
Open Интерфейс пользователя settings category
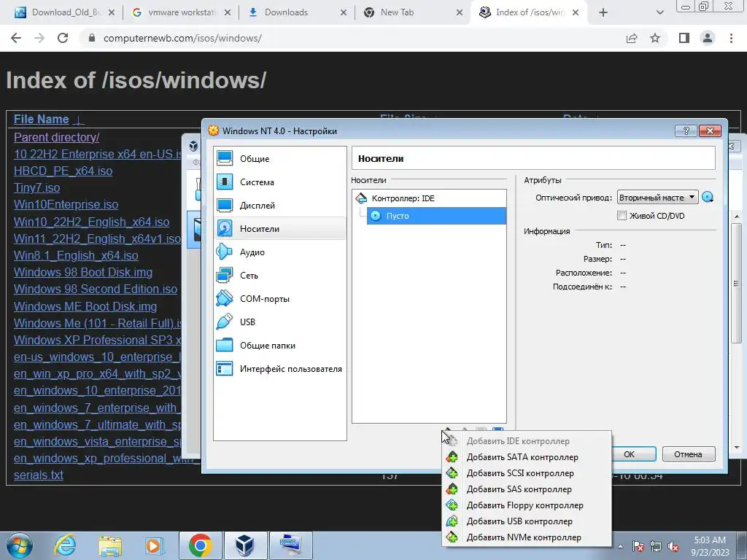pyautogui.click(x=279, y=368)
